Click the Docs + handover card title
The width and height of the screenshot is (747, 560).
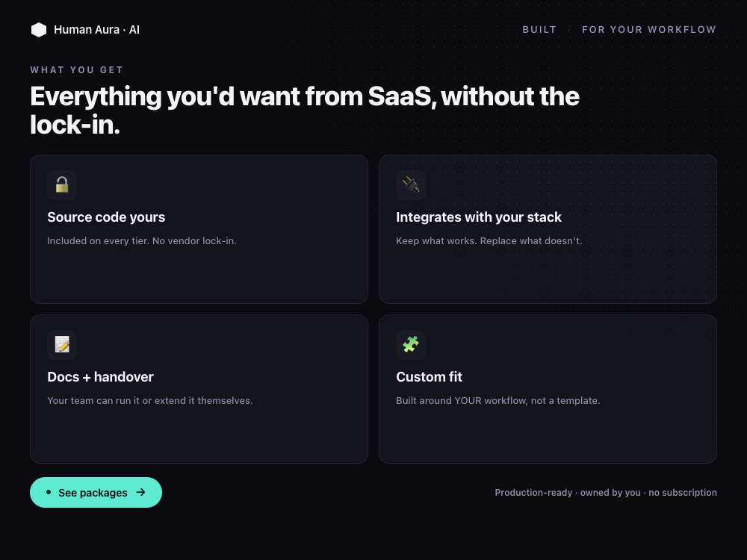click(x=101, y=376)
